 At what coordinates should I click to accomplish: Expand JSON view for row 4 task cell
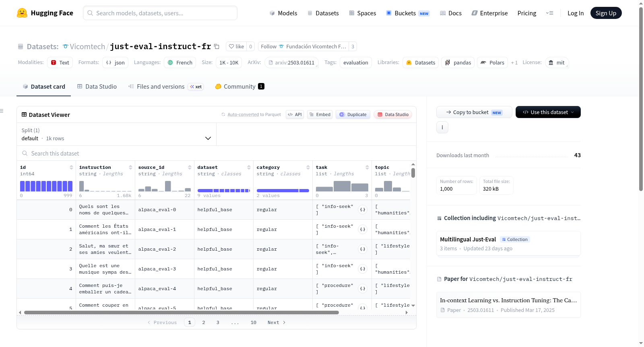point(363,289)
